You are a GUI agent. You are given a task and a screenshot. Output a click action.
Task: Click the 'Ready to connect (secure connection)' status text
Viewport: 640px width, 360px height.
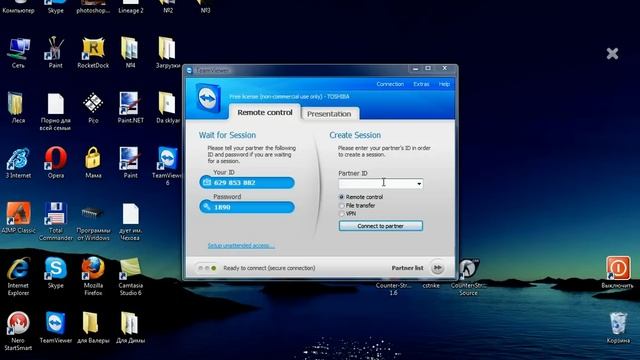[269, 268]
